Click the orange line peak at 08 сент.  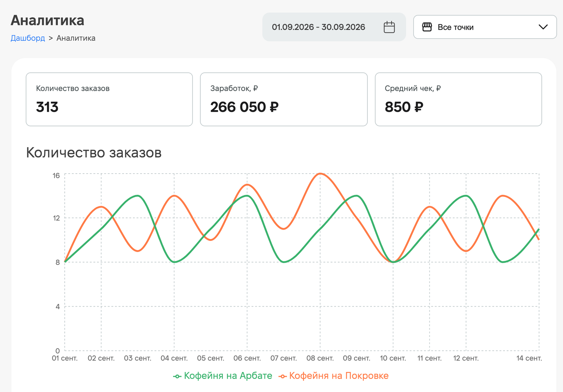[320, 174]
